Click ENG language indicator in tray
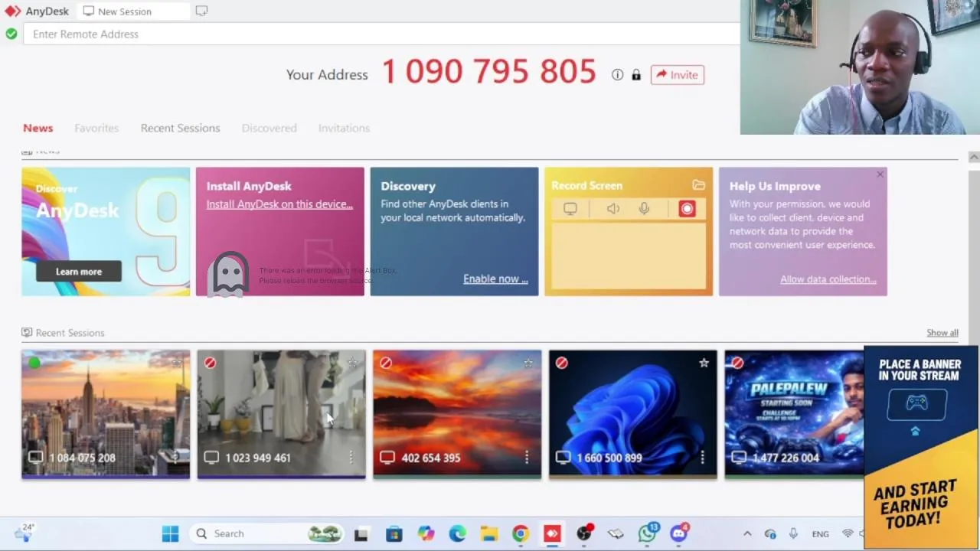 [x=820, y=533]
